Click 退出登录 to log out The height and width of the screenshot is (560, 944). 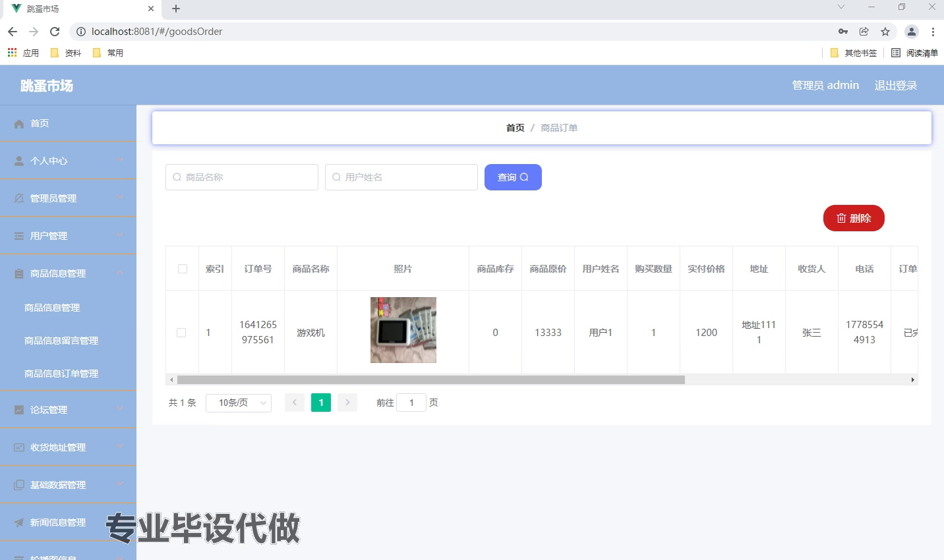(x=896, y=85)
